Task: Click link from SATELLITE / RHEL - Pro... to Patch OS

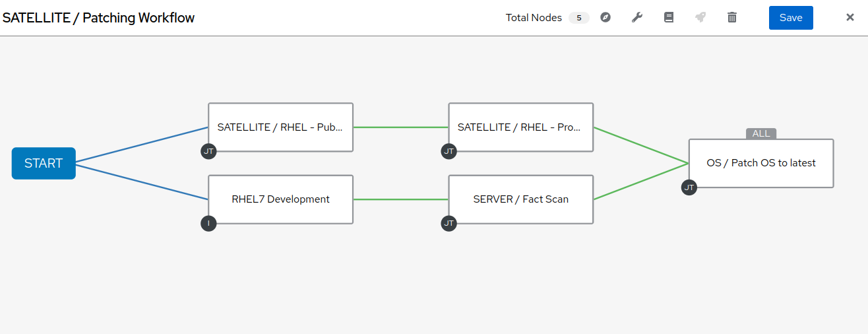Action: [x=641, y=145]
